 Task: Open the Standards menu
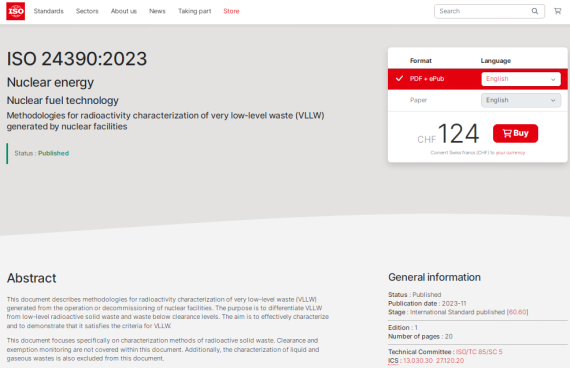pos(49,11)
